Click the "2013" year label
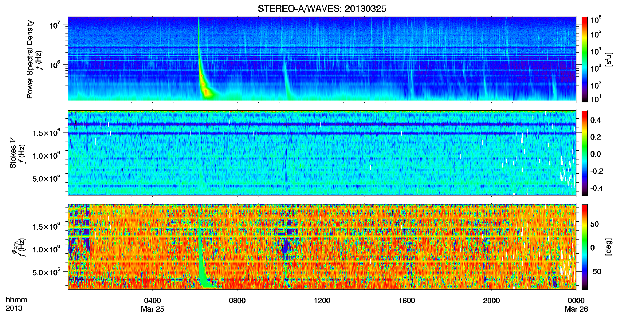Image resolution: width=644 pixels, height=332 pixels. (x=14, y=308)
